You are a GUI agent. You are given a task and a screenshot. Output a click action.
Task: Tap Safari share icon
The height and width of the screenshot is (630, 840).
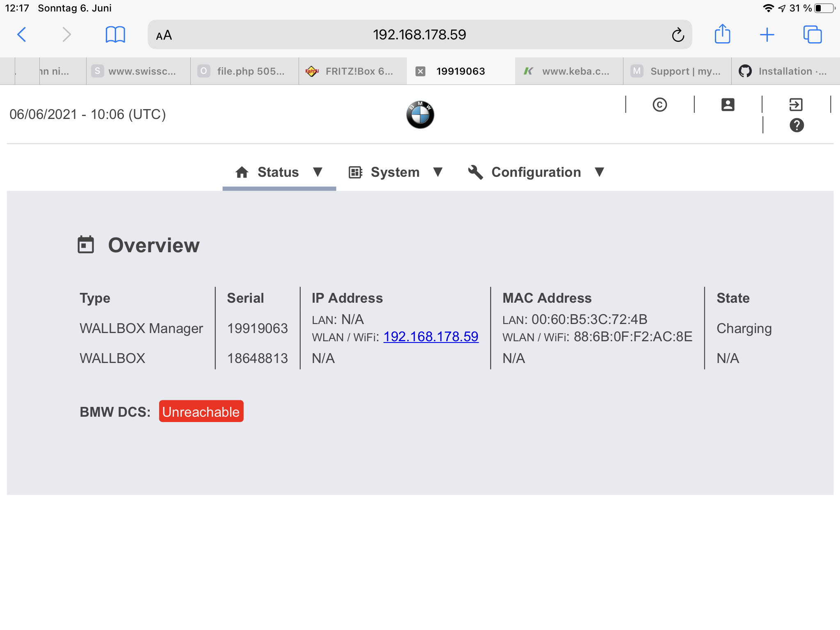click(722, 34)
